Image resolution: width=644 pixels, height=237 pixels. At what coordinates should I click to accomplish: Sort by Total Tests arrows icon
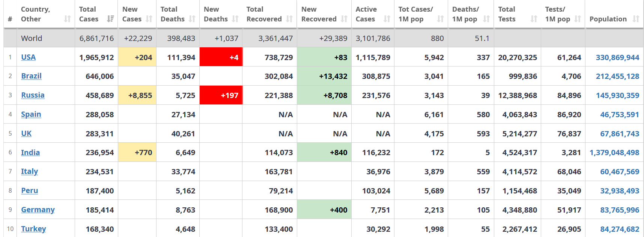pos(534,19)
